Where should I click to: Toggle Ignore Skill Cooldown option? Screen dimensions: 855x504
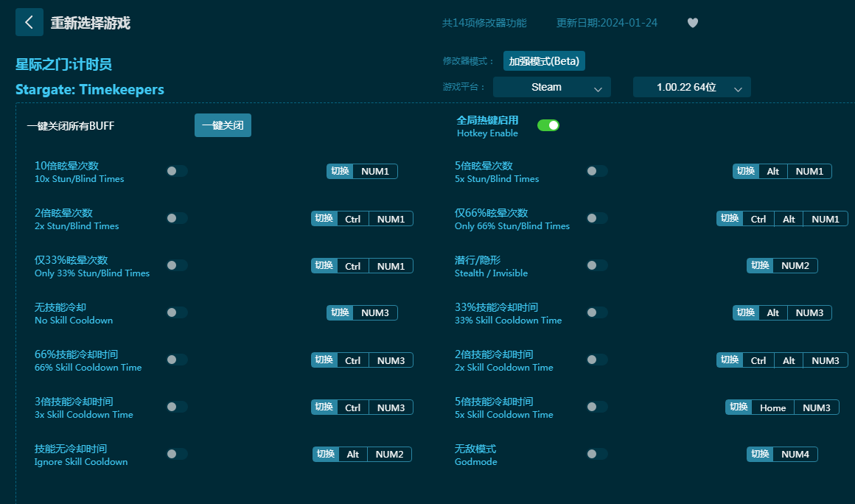coord(176,454)
